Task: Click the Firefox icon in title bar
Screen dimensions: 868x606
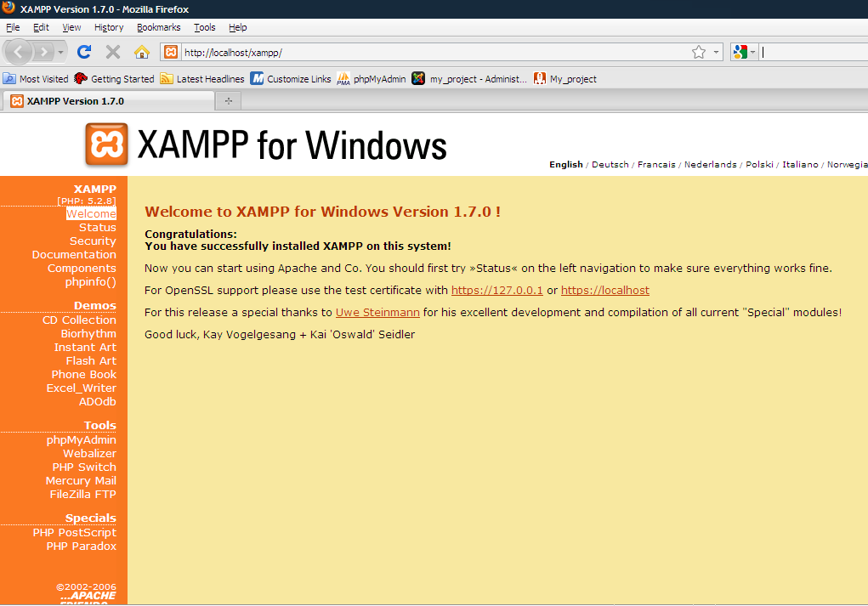Action: tap(9, 8)
